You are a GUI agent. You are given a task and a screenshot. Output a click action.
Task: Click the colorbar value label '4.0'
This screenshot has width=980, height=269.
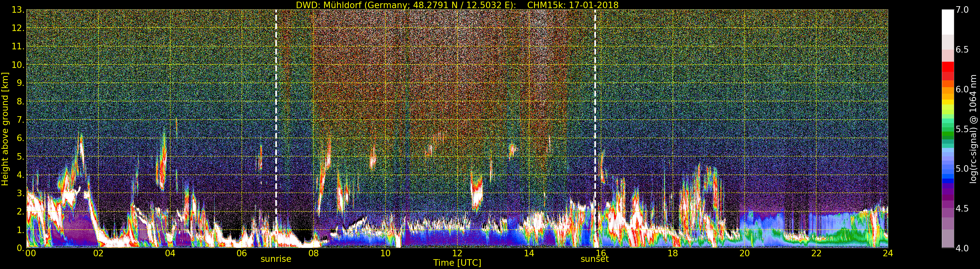(x=962, y=248)
